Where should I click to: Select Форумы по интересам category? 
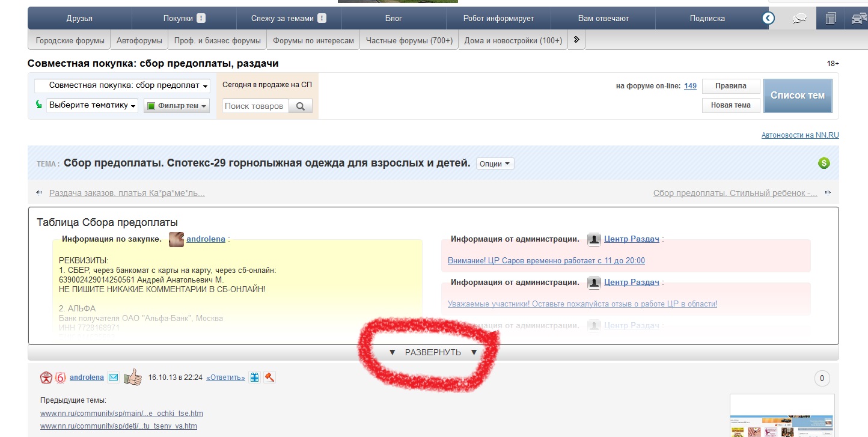(313, 40)
